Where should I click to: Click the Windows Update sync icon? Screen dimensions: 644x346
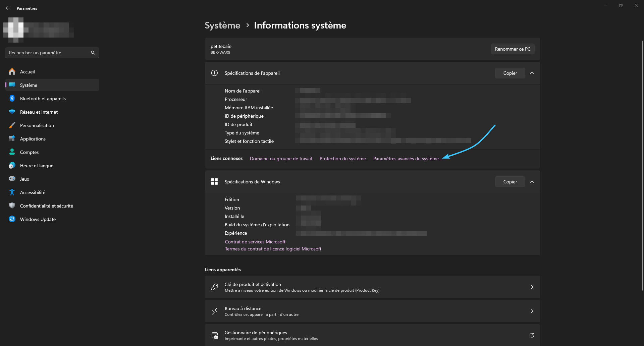click(12, 219)
